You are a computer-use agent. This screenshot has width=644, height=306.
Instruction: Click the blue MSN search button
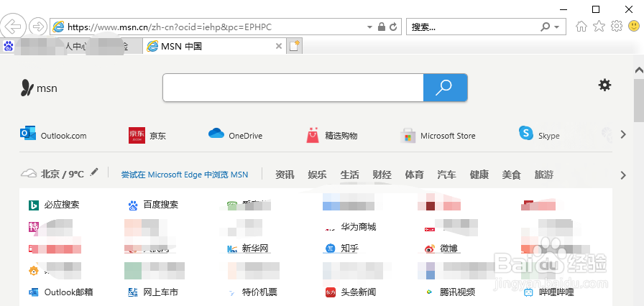(445, 88)
